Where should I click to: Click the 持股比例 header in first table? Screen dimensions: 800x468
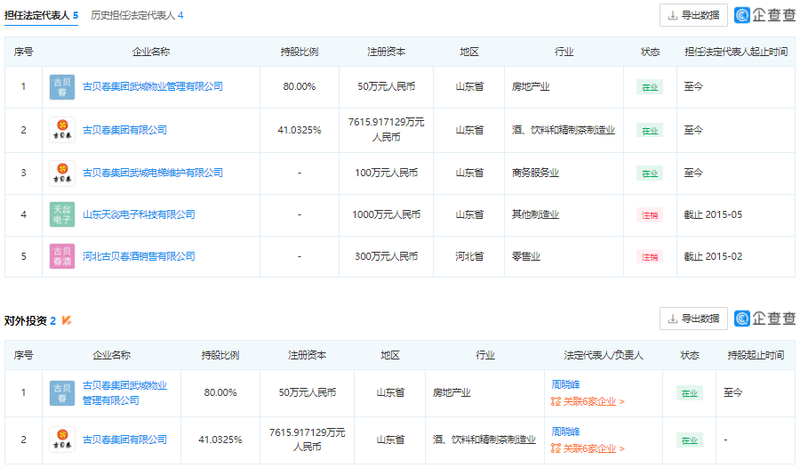299,52
